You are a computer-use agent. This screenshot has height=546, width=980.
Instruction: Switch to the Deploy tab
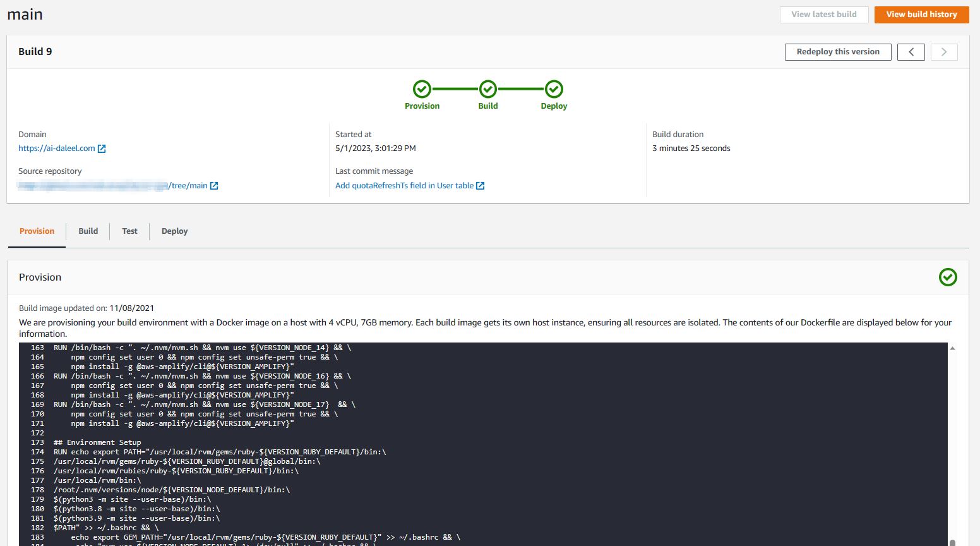[x=174, y=231]
